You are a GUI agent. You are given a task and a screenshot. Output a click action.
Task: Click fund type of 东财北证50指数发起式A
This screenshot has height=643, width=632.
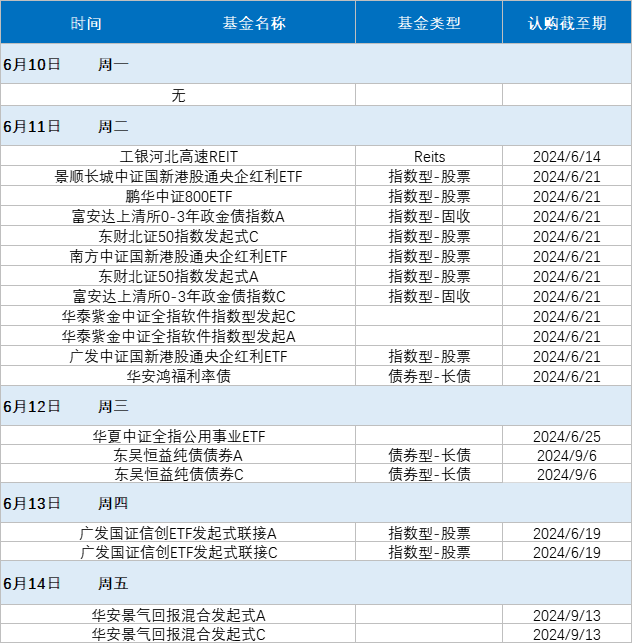pyautogui.click(x=429, y=276)
